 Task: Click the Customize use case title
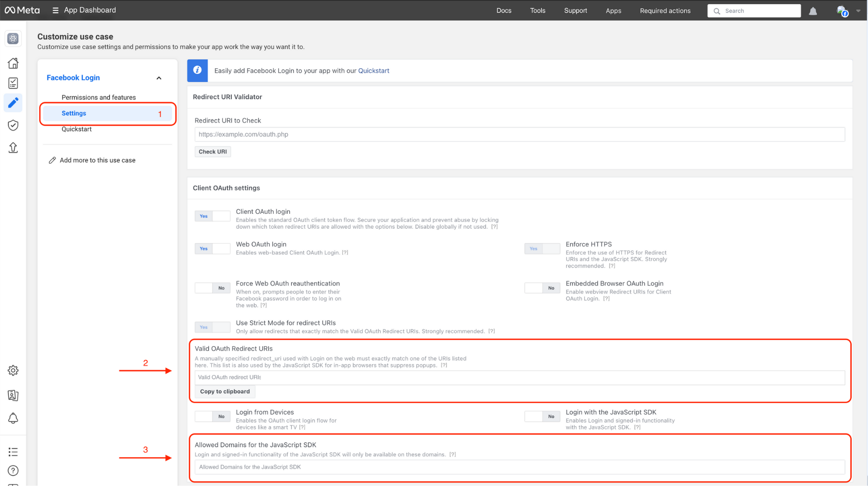75,37
